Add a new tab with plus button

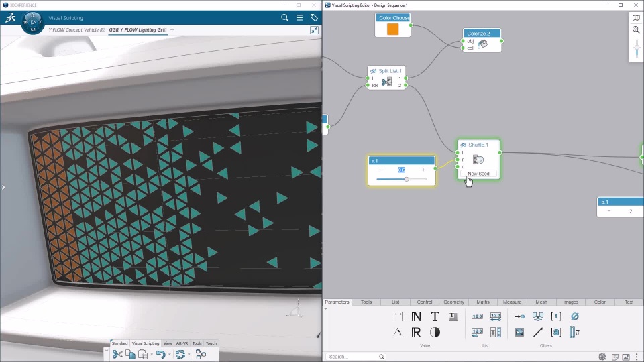click(172, 30)
